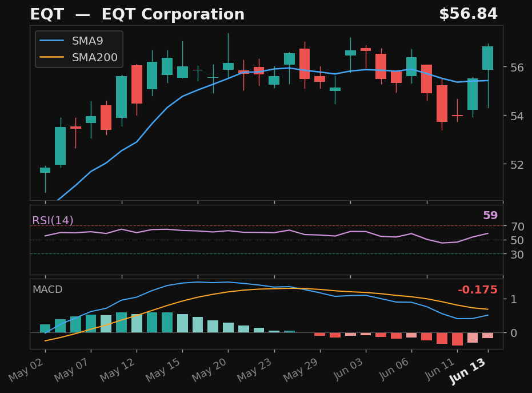Screen dimensions: 532x393
Task: Click the RSI axis label 30
Action: click(517, 255)
